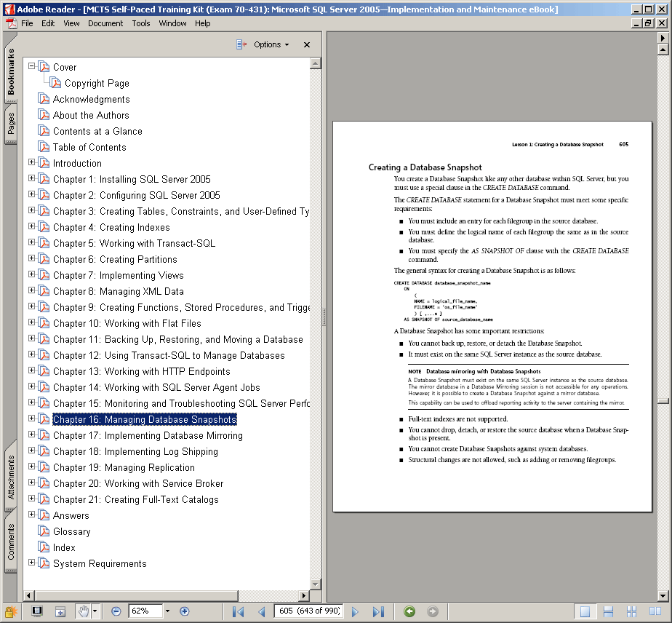The width and height of the screenshot is (672, 623).
Task: Select Chapter 4: Creating Indexes bookmark
Action: 111,227
